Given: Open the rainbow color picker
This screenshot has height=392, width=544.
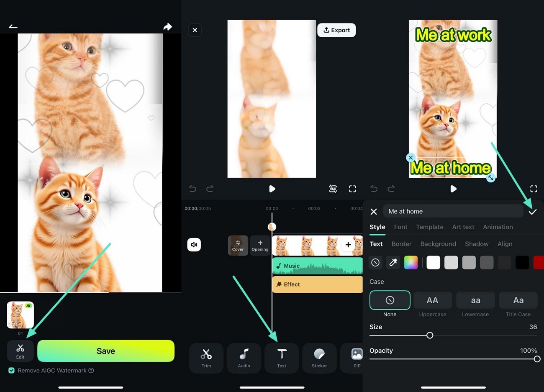Looking at the screenshot, I should click(x=411, y=262).
